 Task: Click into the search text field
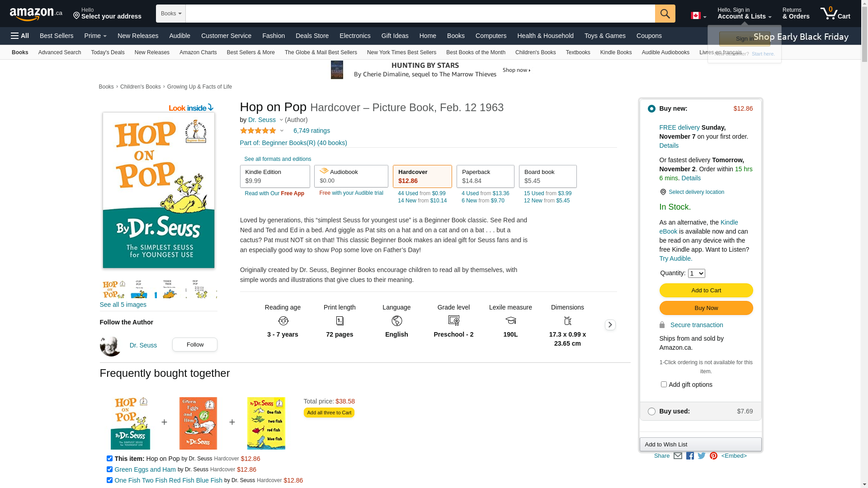tap(420, 14)
